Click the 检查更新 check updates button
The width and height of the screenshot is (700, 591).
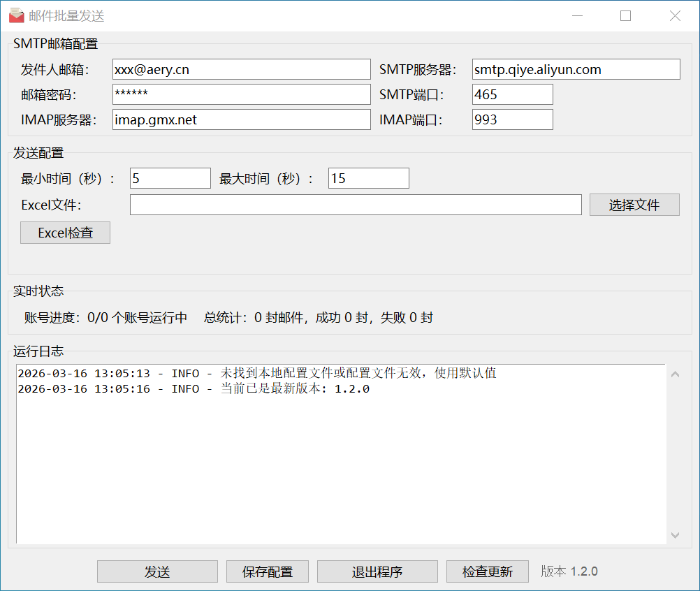488,571
